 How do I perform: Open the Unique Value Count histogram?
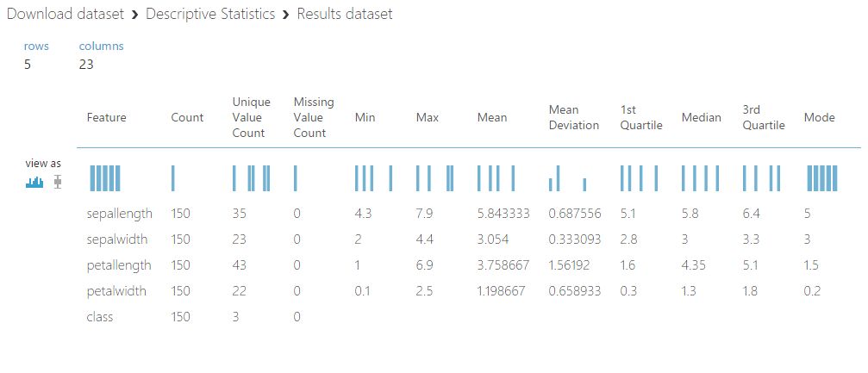[x=251, y=178]
